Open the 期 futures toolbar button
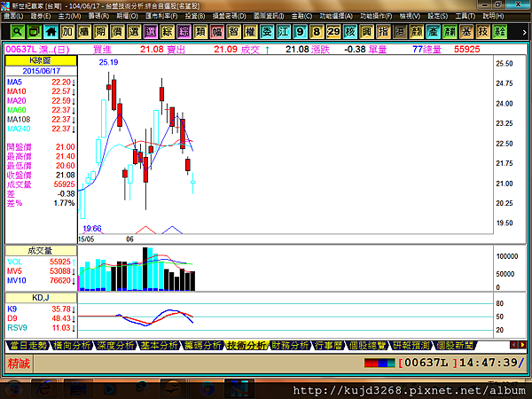 click(101, 32)
